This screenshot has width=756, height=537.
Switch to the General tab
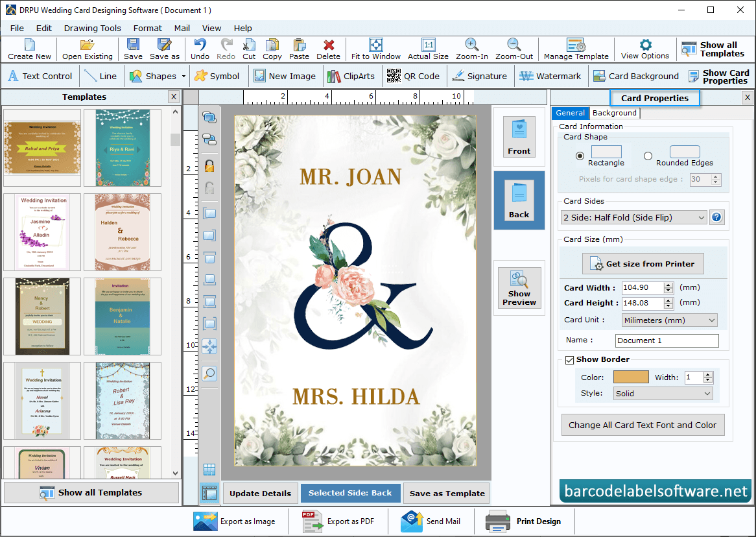570,113
